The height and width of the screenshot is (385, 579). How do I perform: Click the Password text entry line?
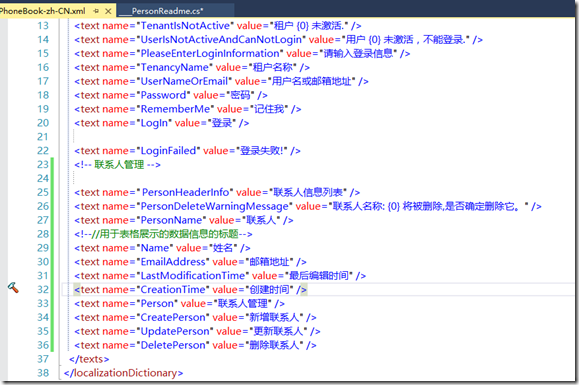171,95
